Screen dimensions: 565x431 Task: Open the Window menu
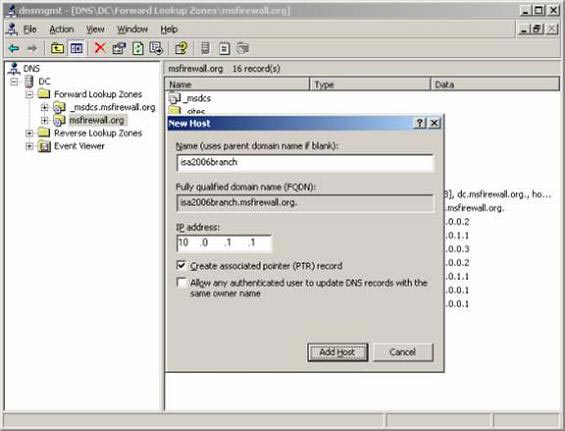132,29
